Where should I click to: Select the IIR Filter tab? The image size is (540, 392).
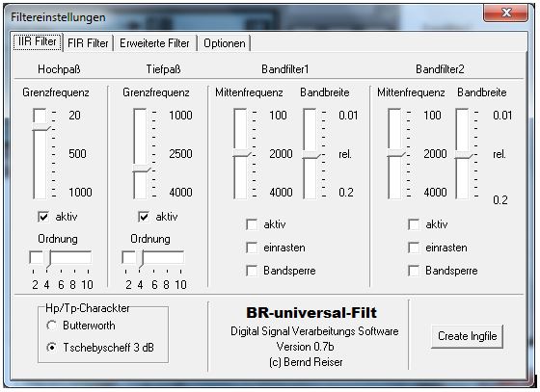pos(38,42)
